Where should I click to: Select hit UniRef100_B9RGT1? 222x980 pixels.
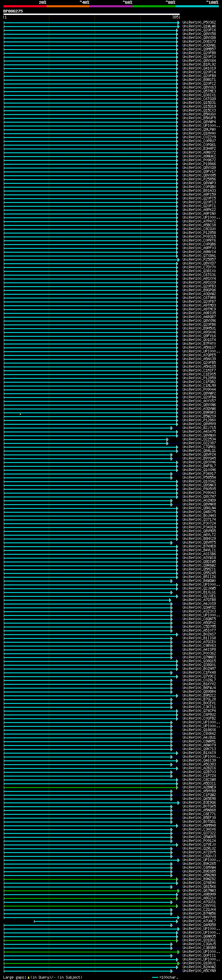(x=199, y=80)
